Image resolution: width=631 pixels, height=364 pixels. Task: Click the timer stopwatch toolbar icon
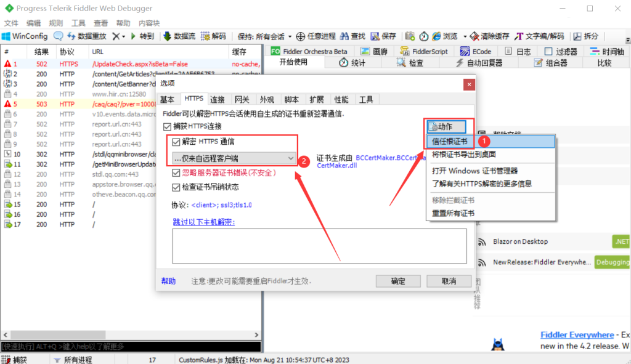pos(424,36)
